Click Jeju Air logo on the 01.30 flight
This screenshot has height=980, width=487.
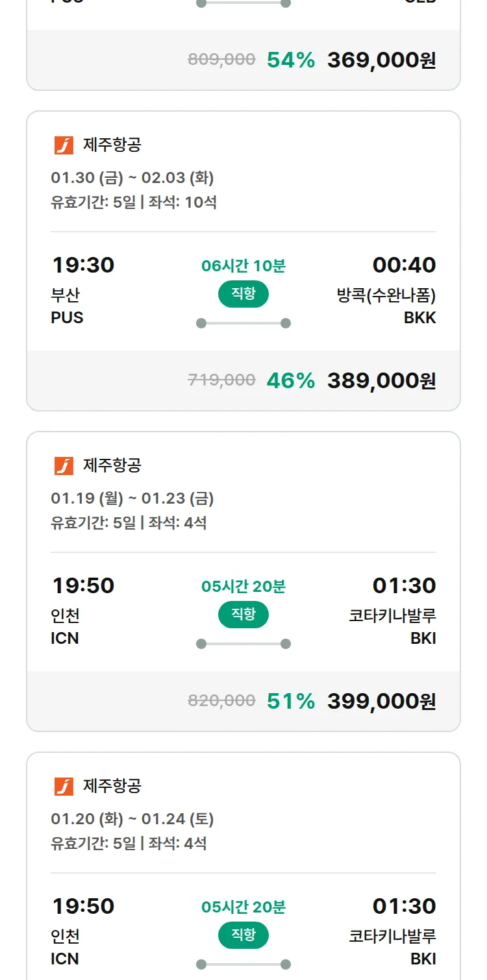pyautogui.click(x=64, y=145)
